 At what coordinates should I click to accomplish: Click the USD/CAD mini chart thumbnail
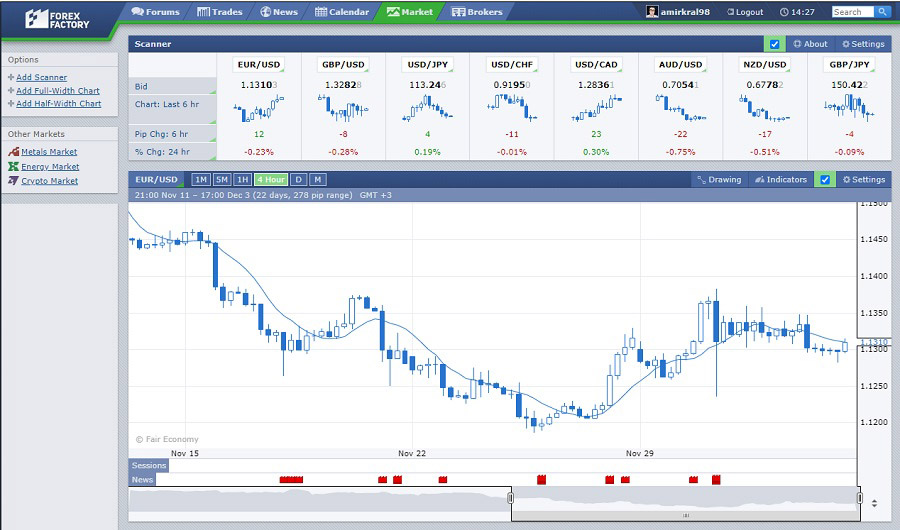tap(596, 109)
